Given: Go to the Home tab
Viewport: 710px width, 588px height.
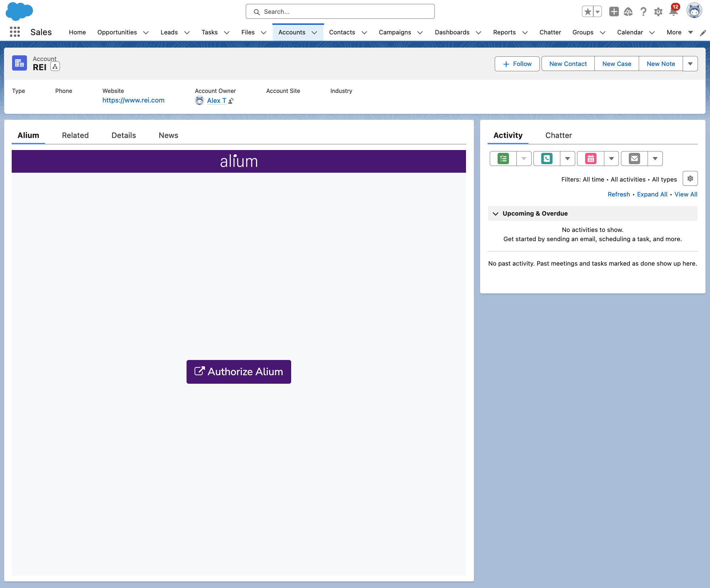Looking at the screenshot, I should [77, 32].
